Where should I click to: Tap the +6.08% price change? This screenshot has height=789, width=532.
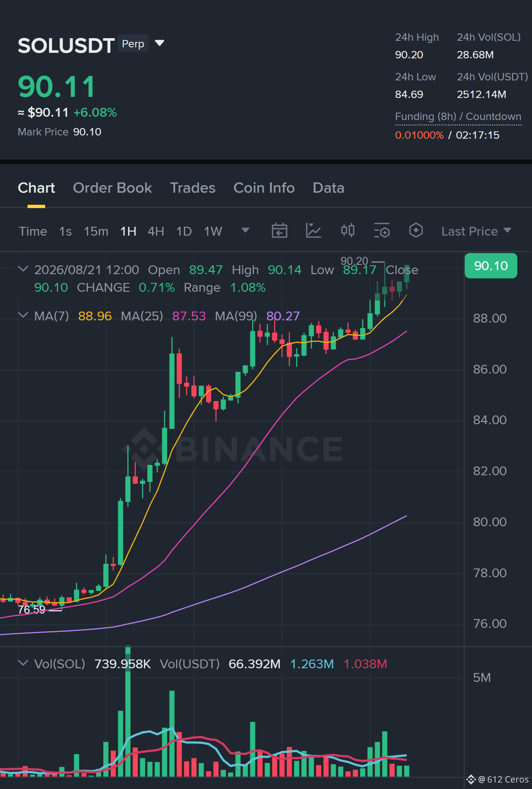[x=95, y=113]
